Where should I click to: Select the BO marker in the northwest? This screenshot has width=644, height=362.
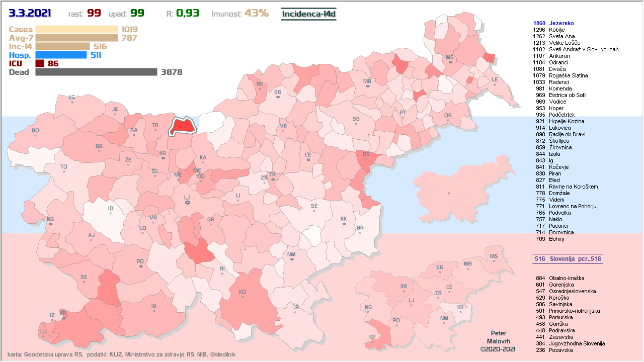pos(35,131)
